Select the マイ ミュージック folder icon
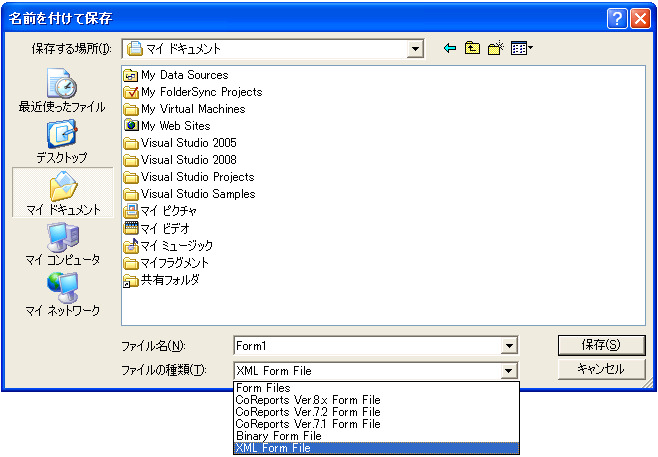The width and height of the screenshot is (658, 457). [x=131, y=245]
